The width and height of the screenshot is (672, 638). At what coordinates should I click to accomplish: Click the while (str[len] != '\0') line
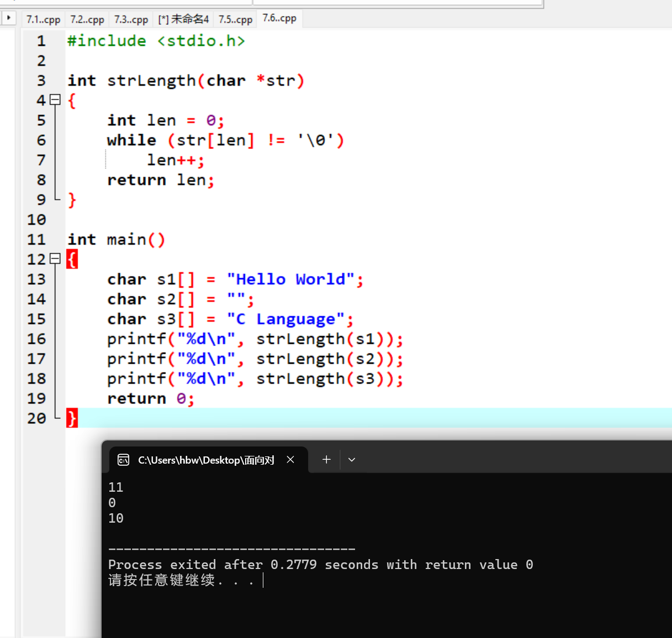click(x=225, y=140)
